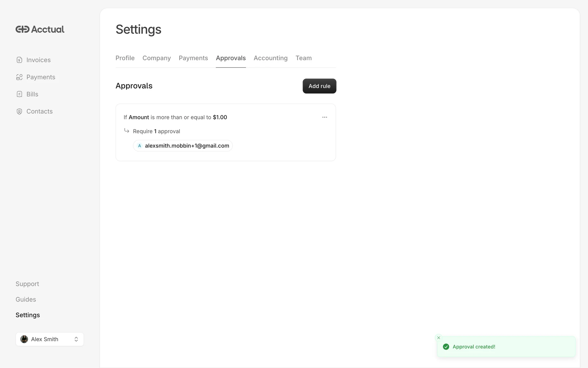The width and height of the screenshot is (588, 368).
Task: Switch to the Company tab
Action: pos(156,58)
